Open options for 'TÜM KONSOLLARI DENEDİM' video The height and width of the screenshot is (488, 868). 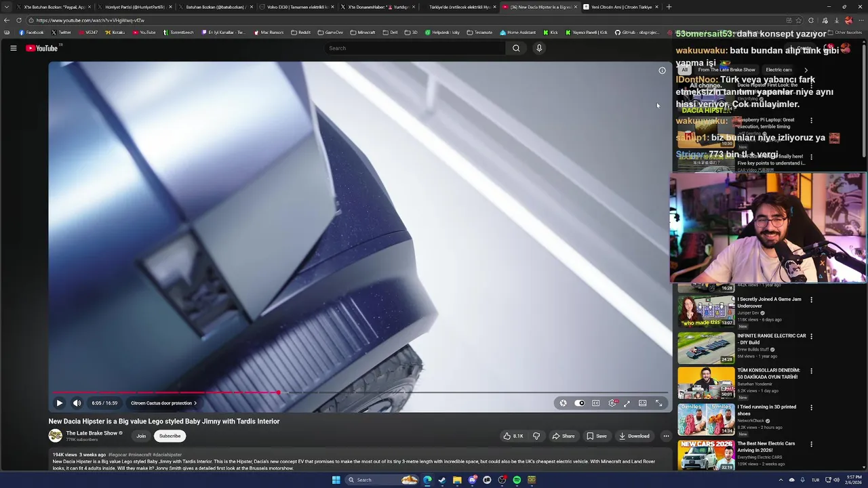pos(811,371)
